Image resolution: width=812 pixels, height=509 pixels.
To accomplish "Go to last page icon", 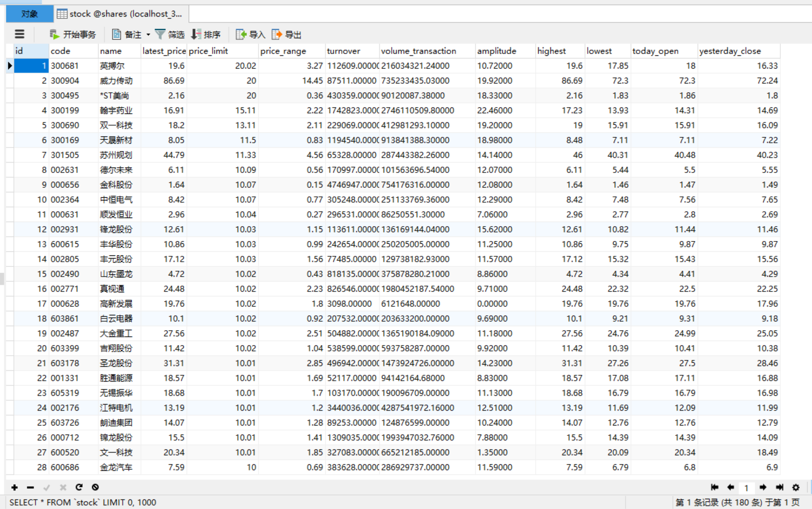I will 780,487.
